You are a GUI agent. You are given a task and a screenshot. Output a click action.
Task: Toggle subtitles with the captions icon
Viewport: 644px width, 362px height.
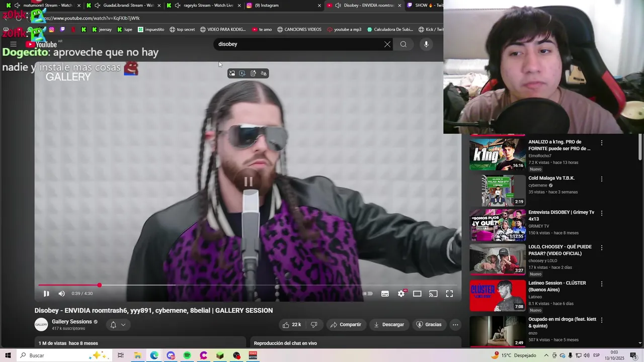tap(385, 294)
